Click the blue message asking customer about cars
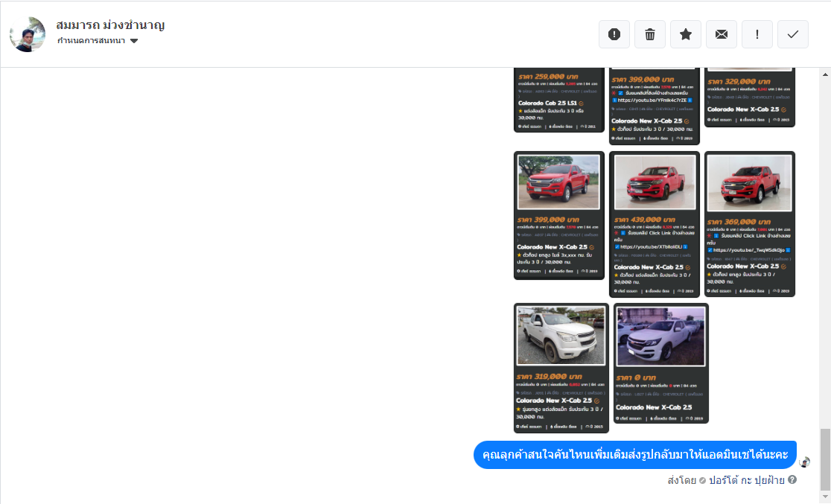This screenshot has height=504, width=831. pos(635,455)
